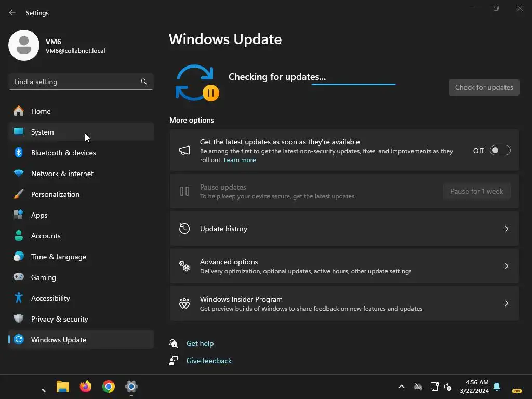Click the Apps icon in sidebar
532x399 pixels.
coord(19,215)
